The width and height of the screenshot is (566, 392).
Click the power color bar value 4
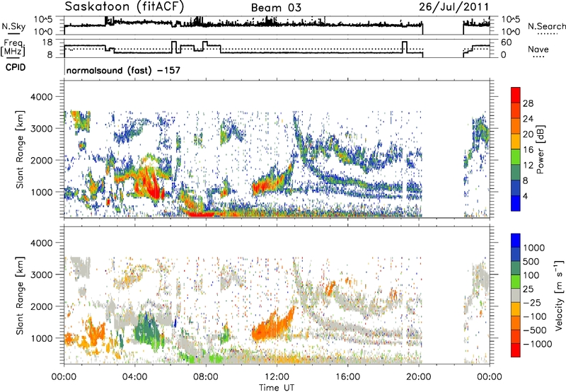coord(526,197)
